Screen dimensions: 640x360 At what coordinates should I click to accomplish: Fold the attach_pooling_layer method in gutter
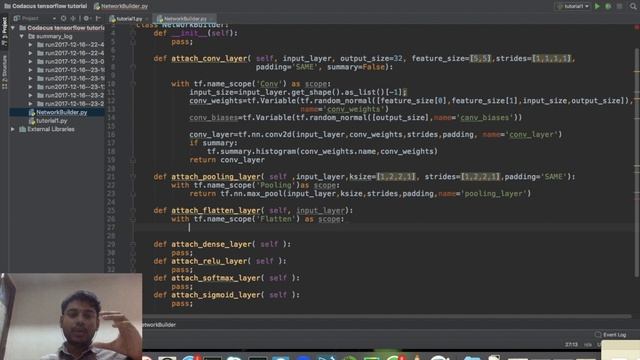(x=133, y=177)
